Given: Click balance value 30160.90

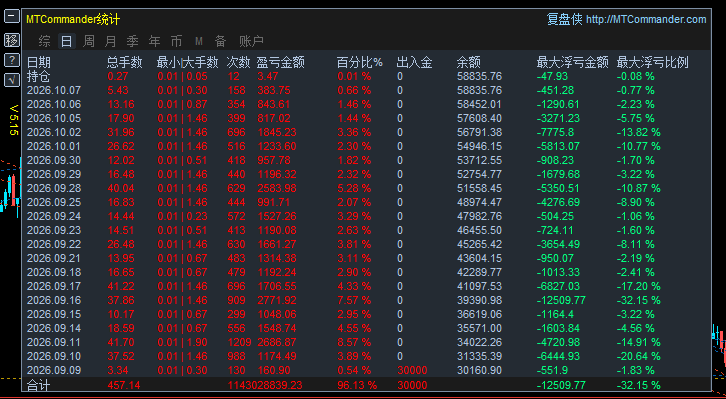Looking at the screenshot, I should 479,370.
